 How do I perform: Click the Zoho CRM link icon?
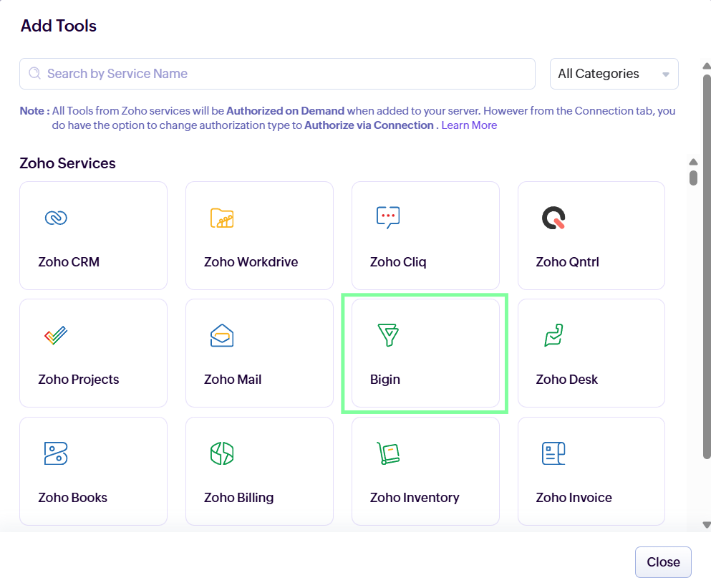[56, 218]
